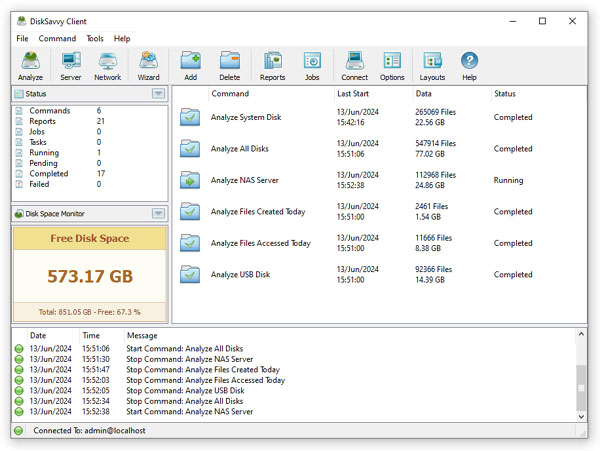This screenshot has height=451, width=600.
Task: Click the Total: 851.05 GB free text
Action: (90, 312)
